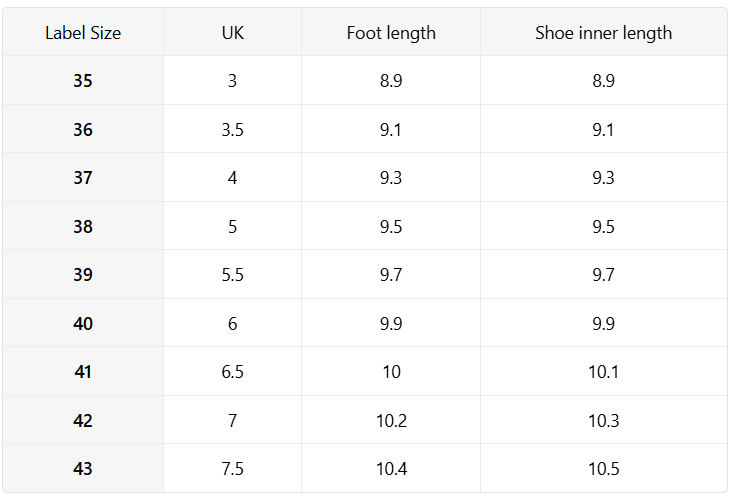Click the Foot length column header
729x497 pixels.
(x=391, y=32)
